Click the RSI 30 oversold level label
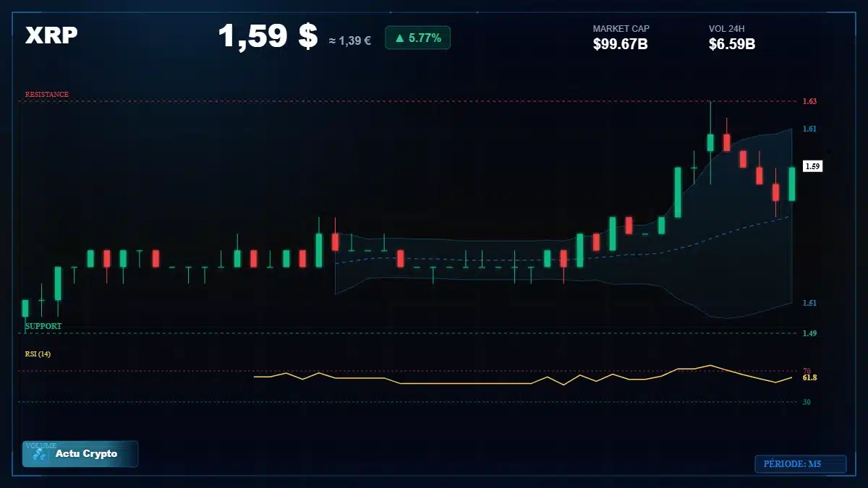This screenshot has width=868, height=488. click(x=807, y=402)
